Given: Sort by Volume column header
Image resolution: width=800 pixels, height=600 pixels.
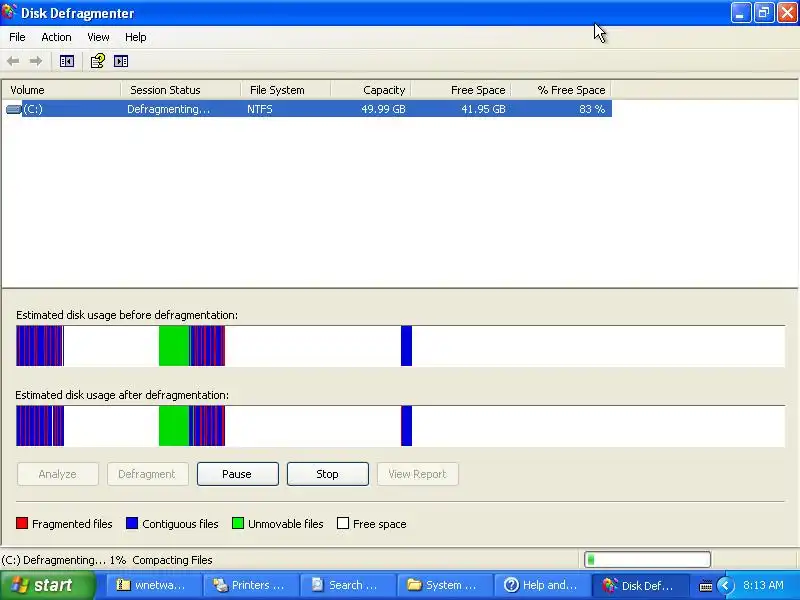Looking at the screenshot, I should click(61, 90).
